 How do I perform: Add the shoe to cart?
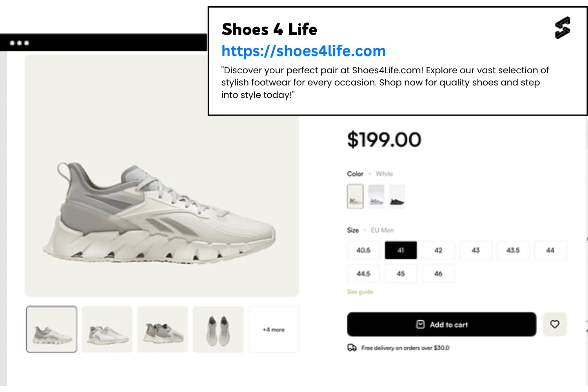click(x=441, y=324)
